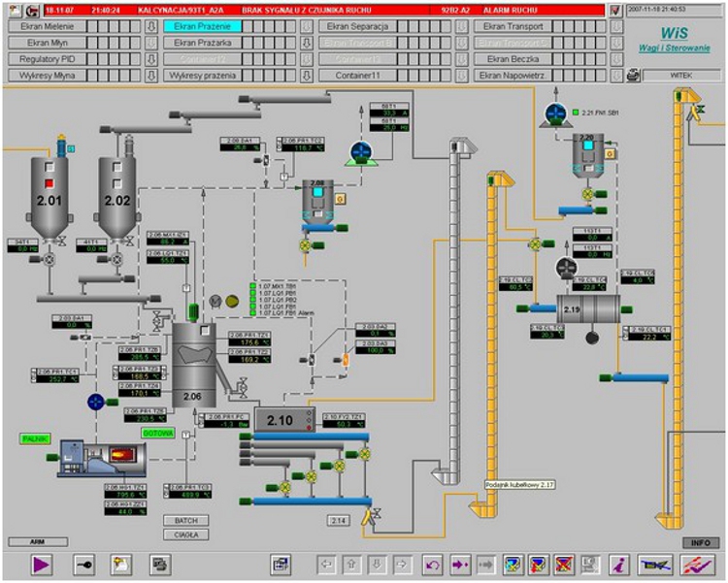Viewport: 728px width, 583px height.
Task: Expand the arrow next to Ekran Beczka
Action: click(616, 59)
